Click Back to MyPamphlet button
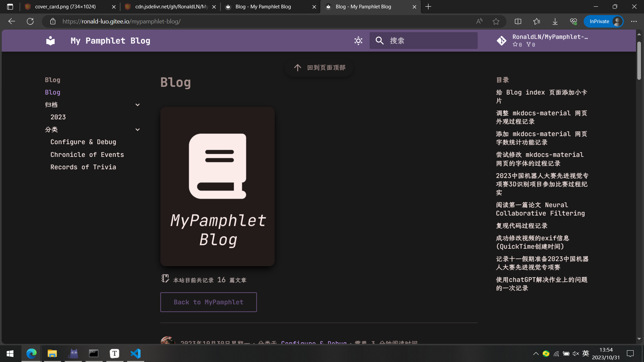 click(208, 302)
